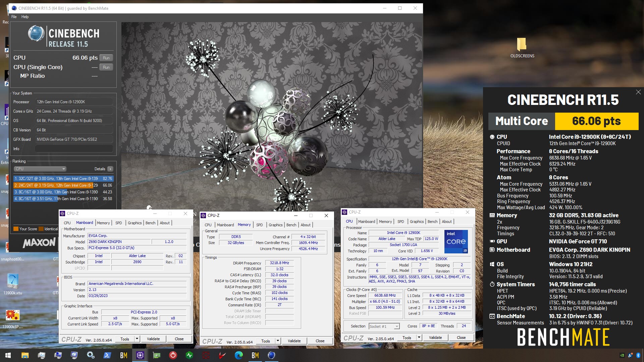Click the Bluetooth system tray icon
Image resolution: width=644 pixels, height=362 pixels.
click(638, 355)
